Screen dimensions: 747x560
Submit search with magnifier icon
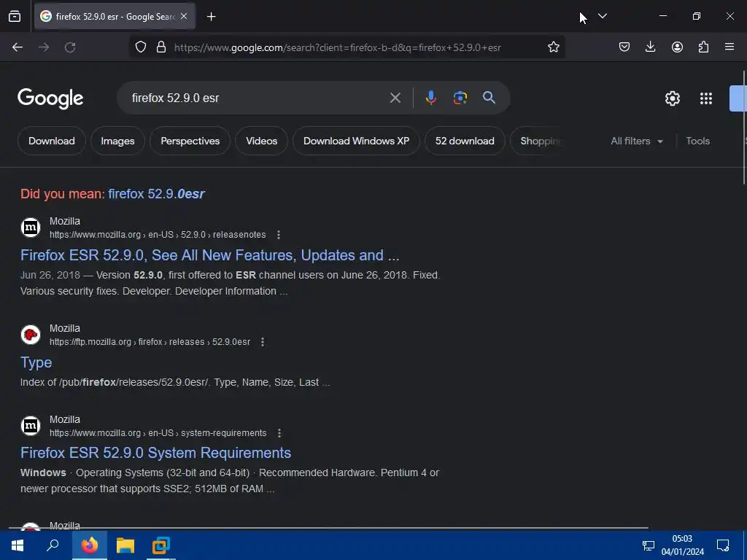click(489, 98)
